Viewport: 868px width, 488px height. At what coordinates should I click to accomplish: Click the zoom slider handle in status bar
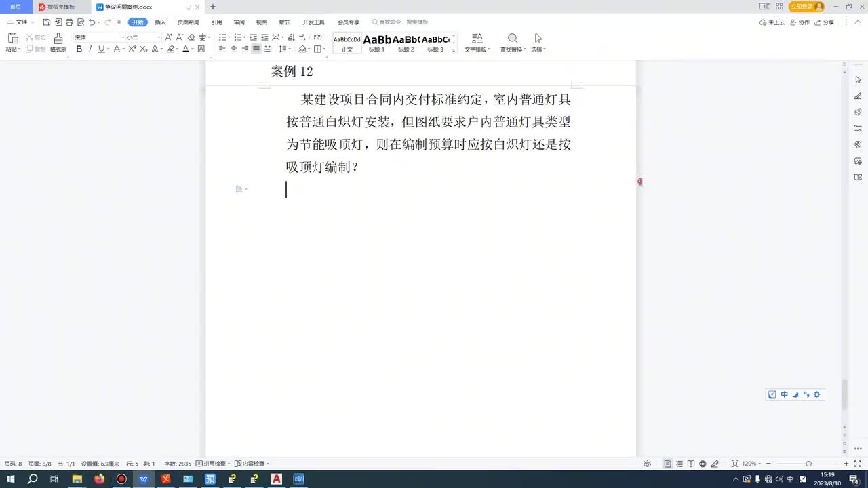coord(808,464)
